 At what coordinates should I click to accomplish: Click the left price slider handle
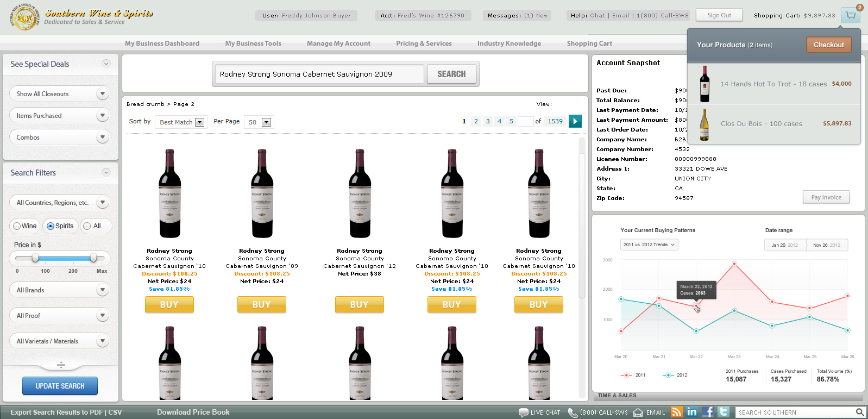point(35,258)
